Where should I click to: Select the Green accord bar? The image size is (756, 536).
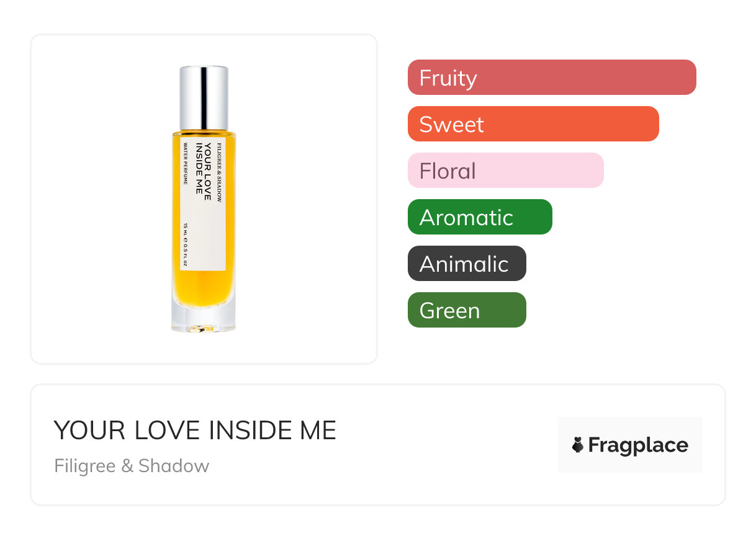[467, 310]
